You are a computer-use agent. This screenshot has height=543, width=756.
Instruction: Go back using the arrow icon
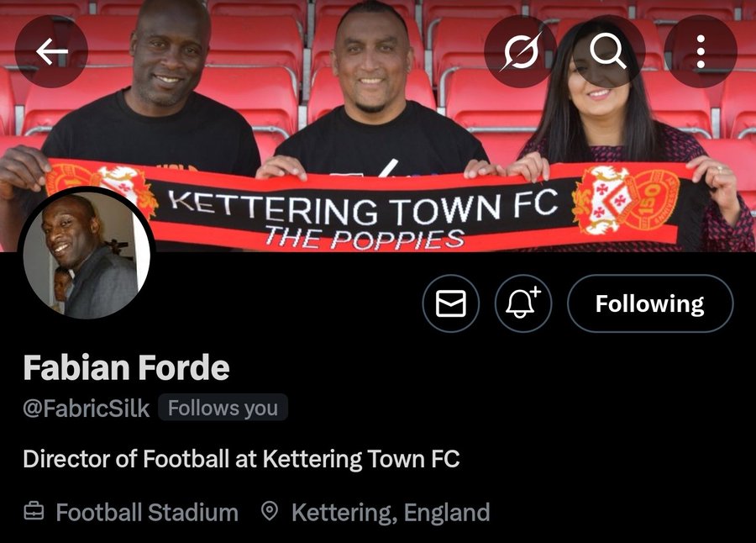(51, 52)
